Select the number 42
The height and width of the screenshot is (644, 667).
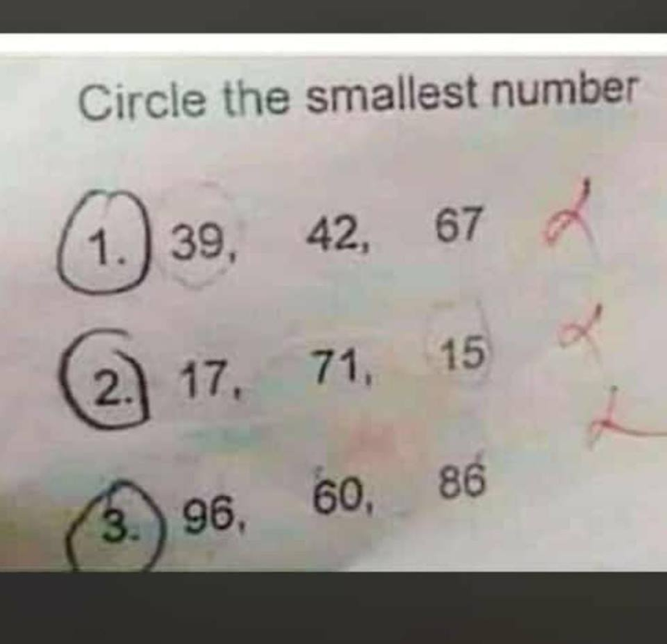coord(332,235)
